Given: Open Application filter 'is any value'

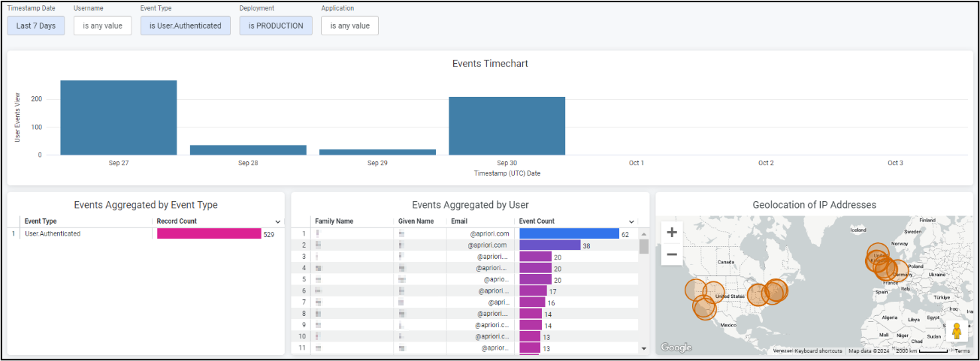Looking at the screenshot, I should pos(349,26).
